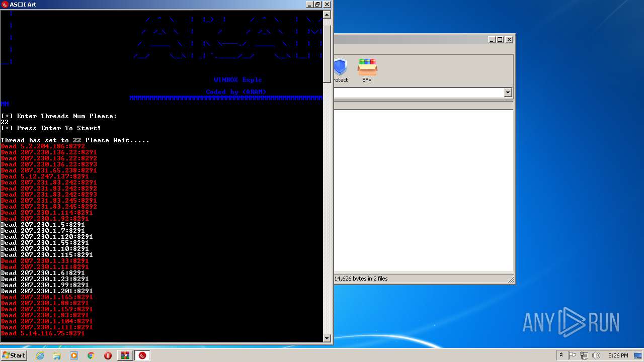644x362 pixels.
Task: Open Windows Explorer folder icon in taskbar
Action: tap(57, 355)
